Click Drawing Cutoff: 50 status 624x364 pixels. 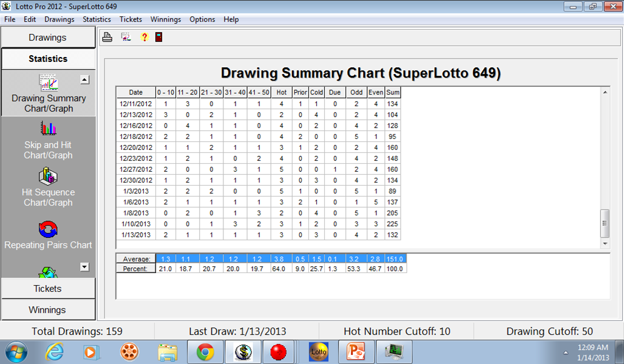(549, 331)
